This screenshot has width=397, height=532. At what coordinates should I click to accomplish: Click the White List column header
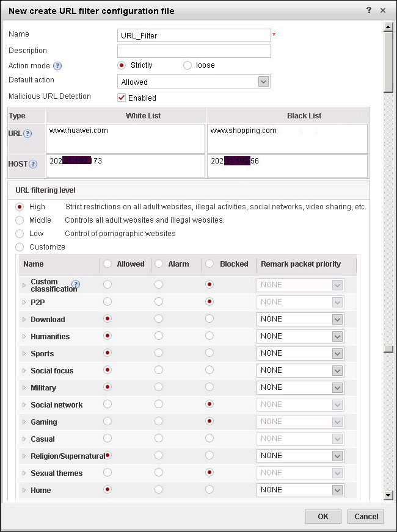coord(144,116)
